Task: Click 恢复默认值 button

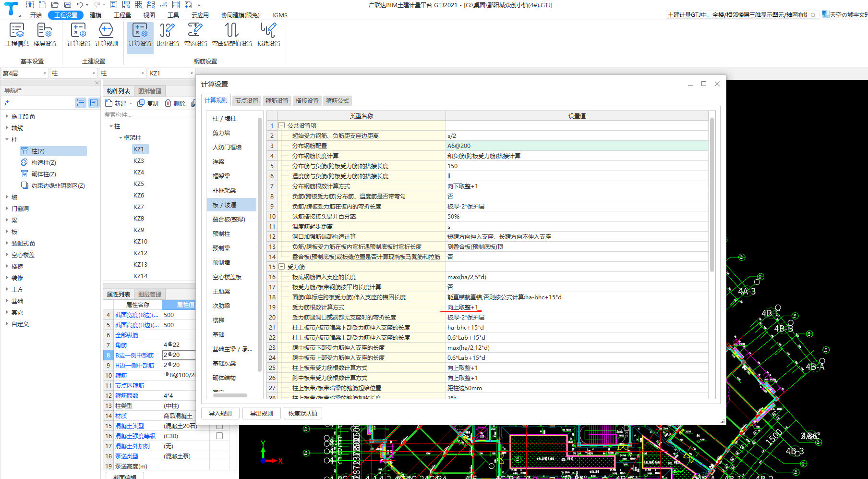Action: pyautogui.click(x=303, y=413)
